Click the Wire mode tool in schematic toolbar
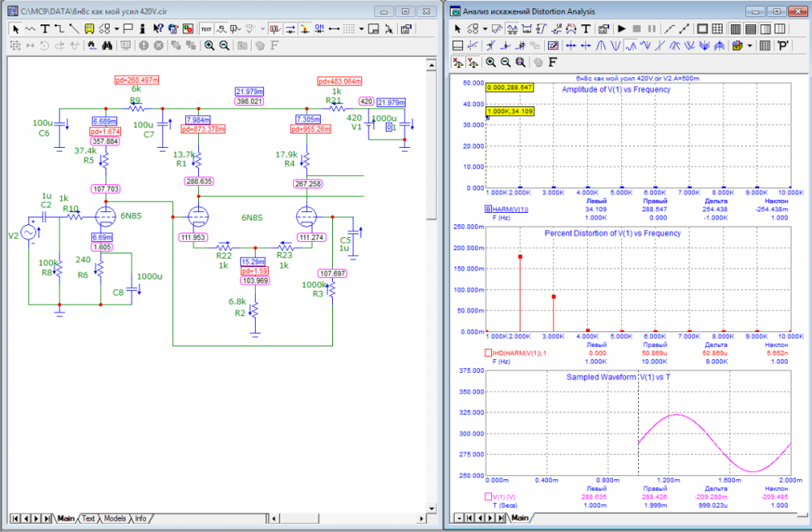The width and height of the screenshot is (812, 532). click(x=59, y=28)
